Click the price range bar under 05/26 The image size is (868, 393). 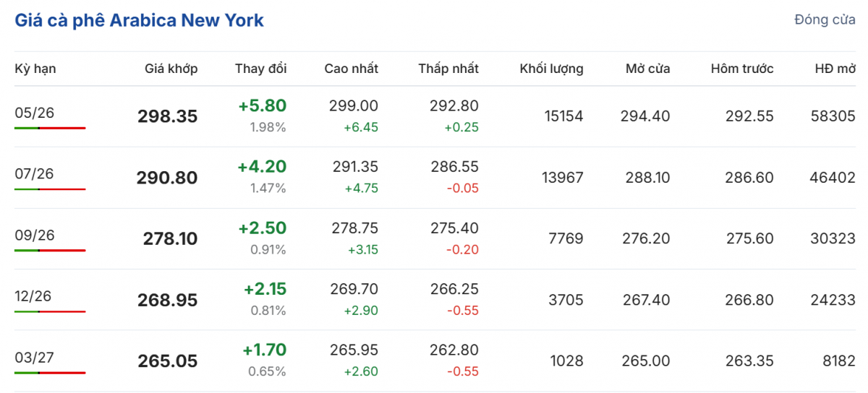click(x=50, y=128)
